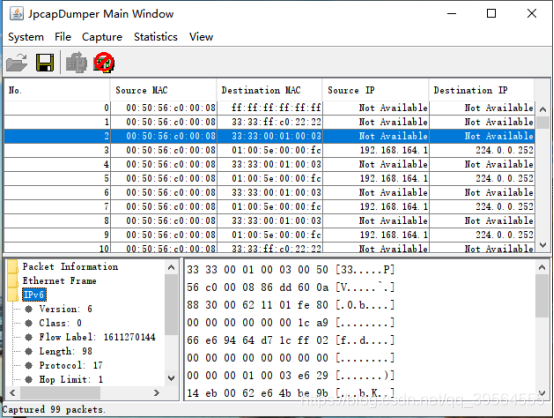
Task: Select packet row number 0
Action: 269,108
